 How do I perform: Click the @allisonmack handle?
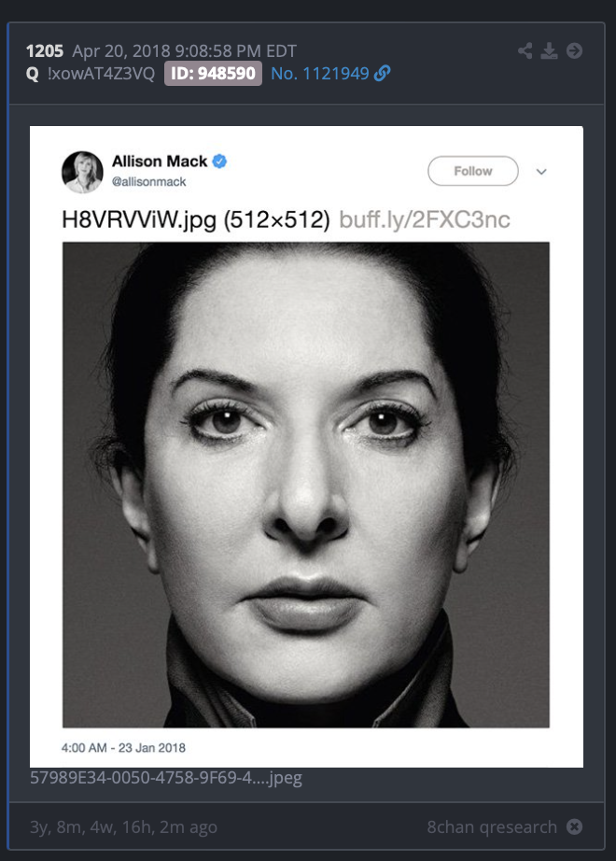(148, 182)
